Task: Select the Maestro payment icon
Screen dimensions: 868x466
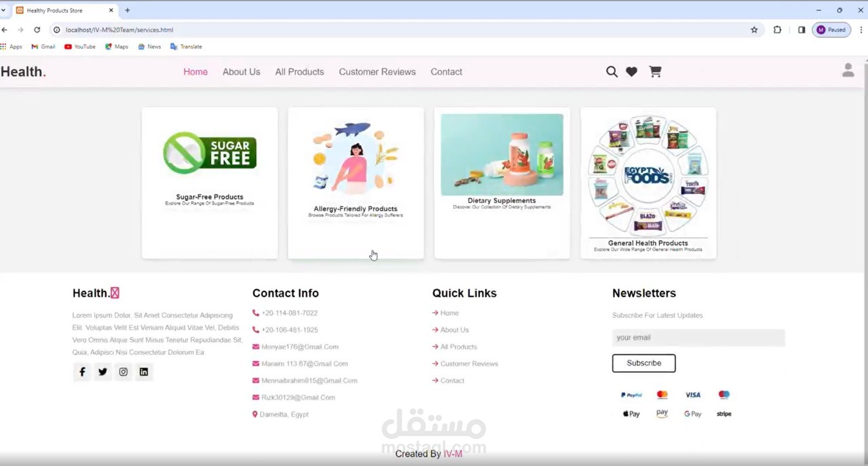Action: [x=724, y=395]
